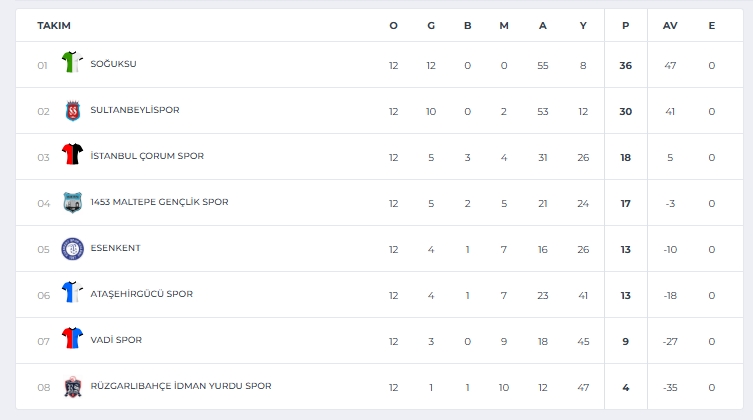
Task: Open the SOĞUKSU team name link
Action: 113,64
